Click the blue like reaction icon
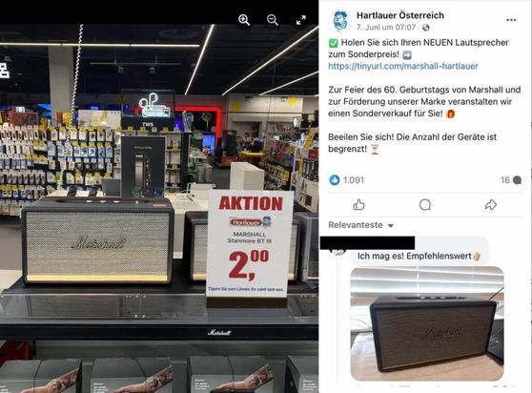This screenshot has height=393, width=532. point(335,180)
